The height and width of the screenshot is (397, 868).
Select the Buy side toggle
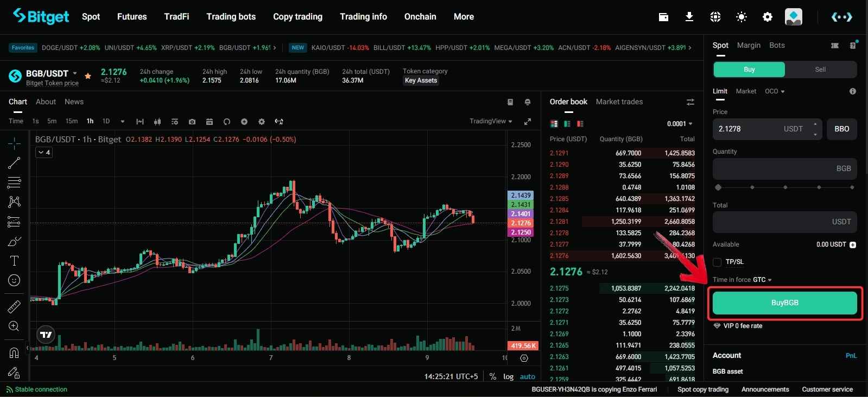(749, 70)
